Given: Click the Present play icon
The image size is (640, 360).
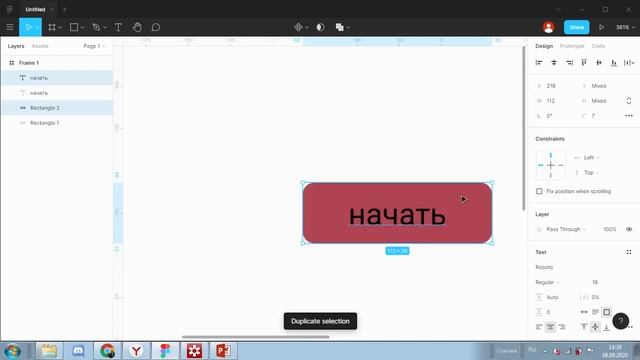Looking at the screenshot, I should click(601, 27).
